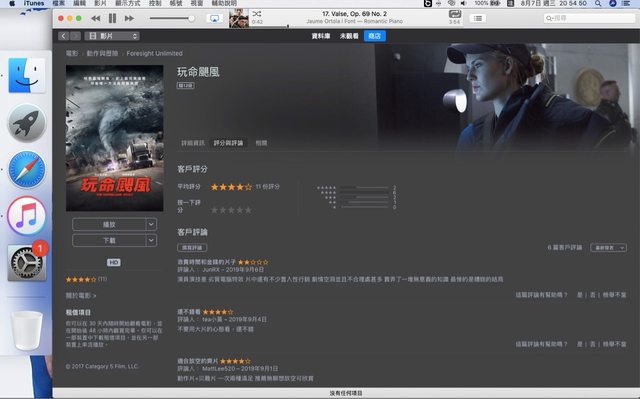Open System Preferences from the Dock
Screen dimensions: 640x399
pos(27,263)
